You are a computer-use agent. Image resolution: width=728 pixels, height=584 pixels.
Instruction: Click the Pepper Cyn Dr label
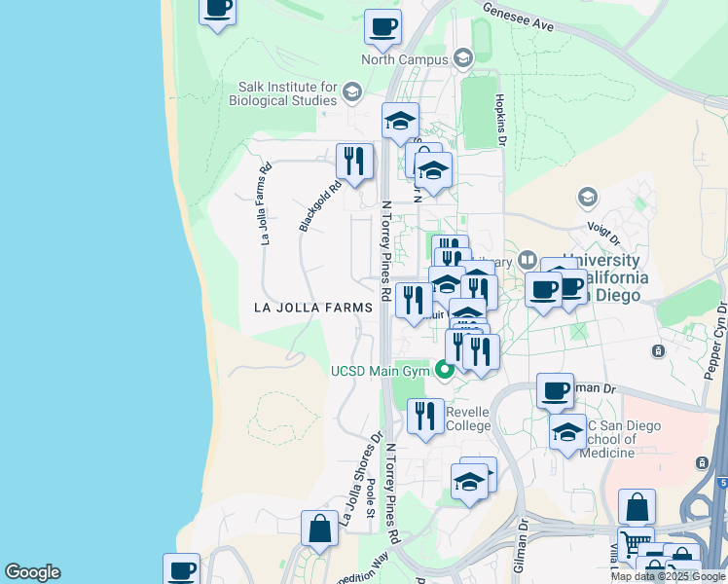[715, 342]
